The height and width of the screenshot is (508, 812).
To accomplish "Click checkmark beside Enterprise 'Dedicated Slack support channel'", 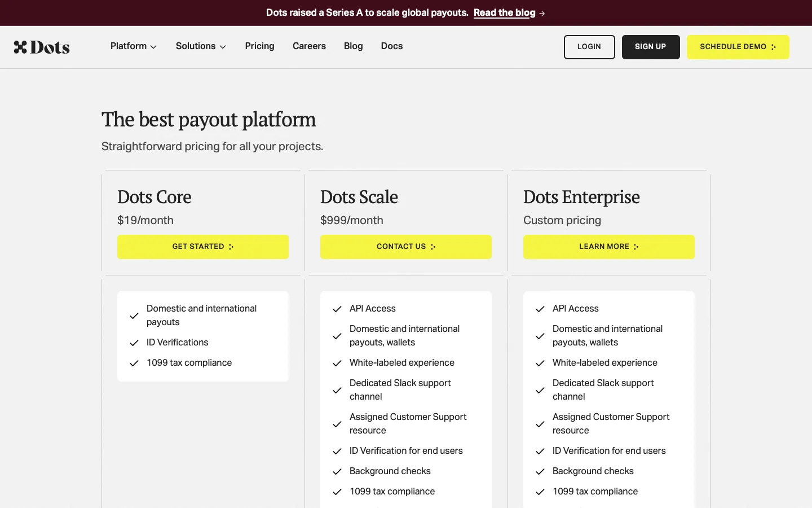I will click(540, 390).
